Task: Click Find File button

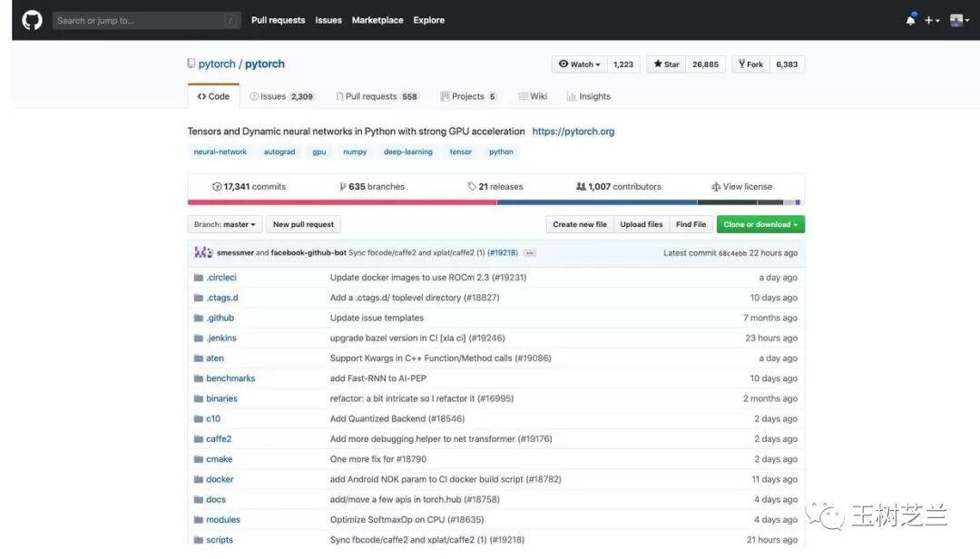Action: click(x=691, y=224)
